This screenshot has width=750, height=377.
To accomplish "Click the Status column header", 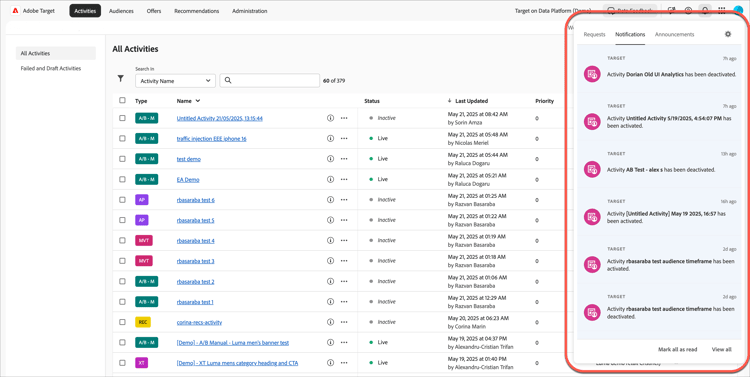I will tap(372, 101).
